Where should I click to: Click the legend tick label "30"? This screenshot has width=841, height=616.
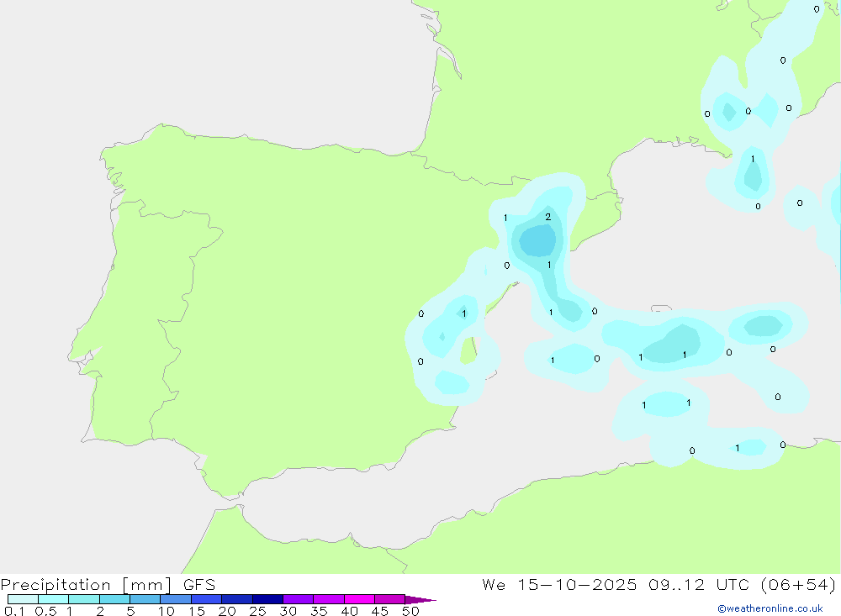pyautogui.click(x=288, y=611)
